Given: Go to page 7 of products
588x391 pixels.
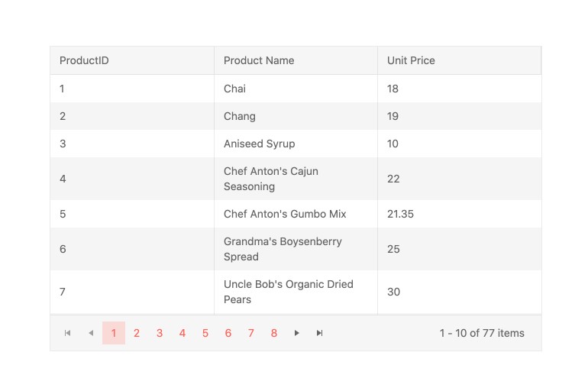Looking at the screenshot, I should 251,333.
